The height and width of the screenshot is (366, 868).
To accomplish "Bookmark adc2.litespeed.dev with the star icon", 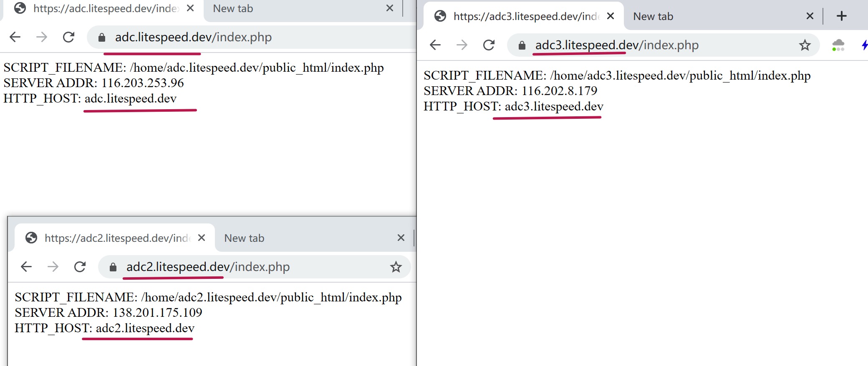I will point(396,267).
